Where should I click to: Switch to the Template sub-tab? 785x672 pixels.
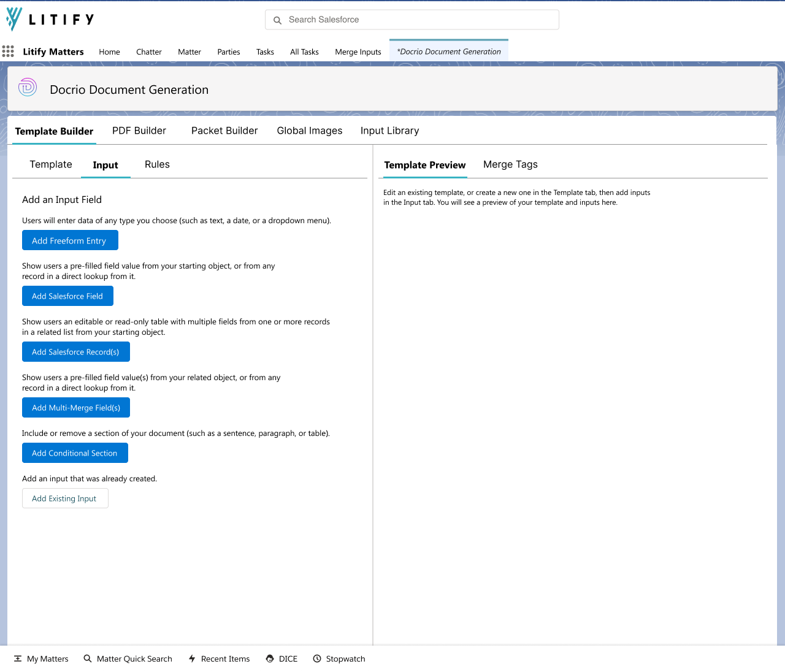coord(51,164)
